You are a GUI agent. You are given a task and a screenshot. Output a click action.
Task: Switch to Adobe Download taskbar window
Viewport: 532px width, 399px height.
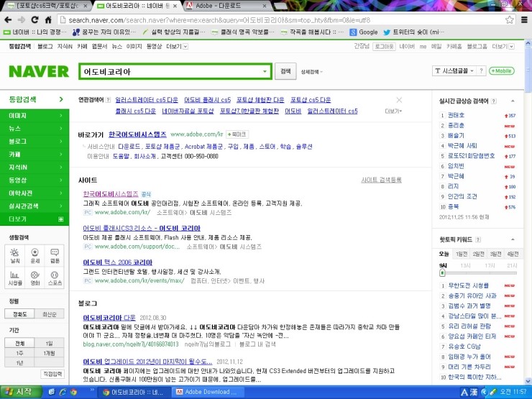[206, 393]
